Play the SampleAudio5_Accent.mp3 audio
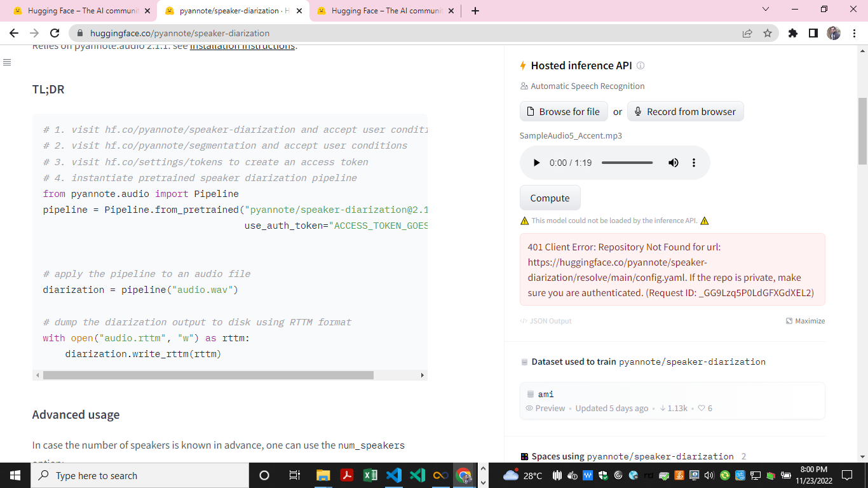The width and height of the screenshot is (868, 488). point(536,163)
